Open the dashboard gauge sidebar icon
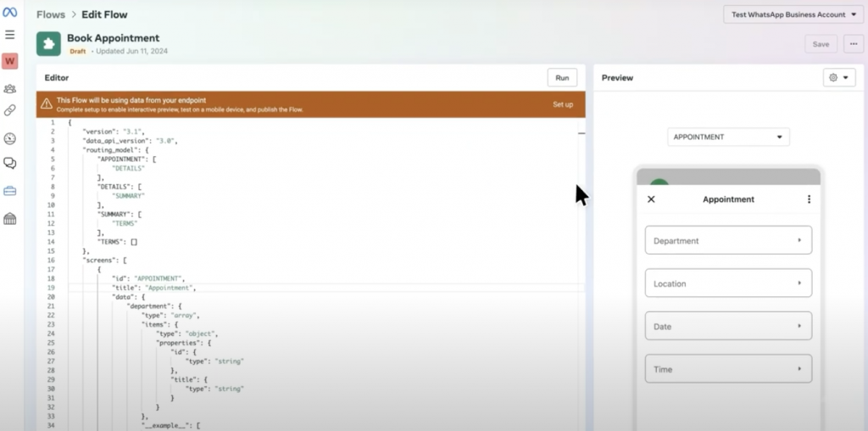This screenshot has width=868, height=431. point(10,138)
